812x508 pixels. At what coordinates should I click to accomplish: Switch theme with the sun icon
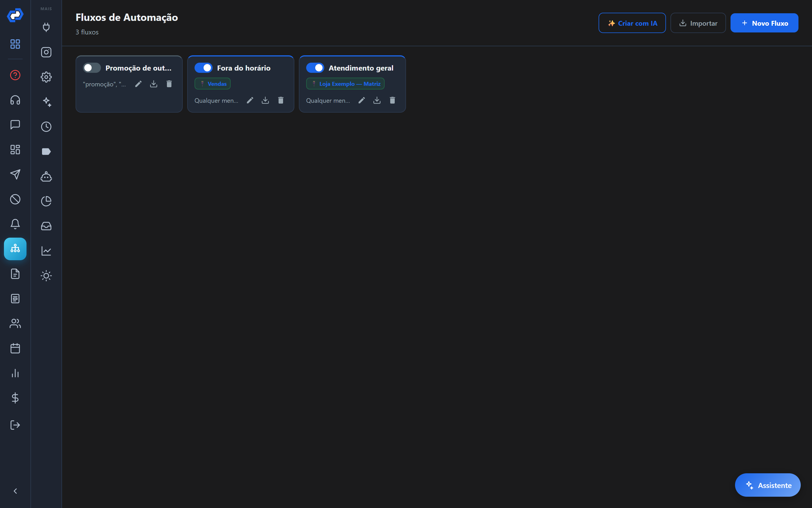(x=46, y=276)
